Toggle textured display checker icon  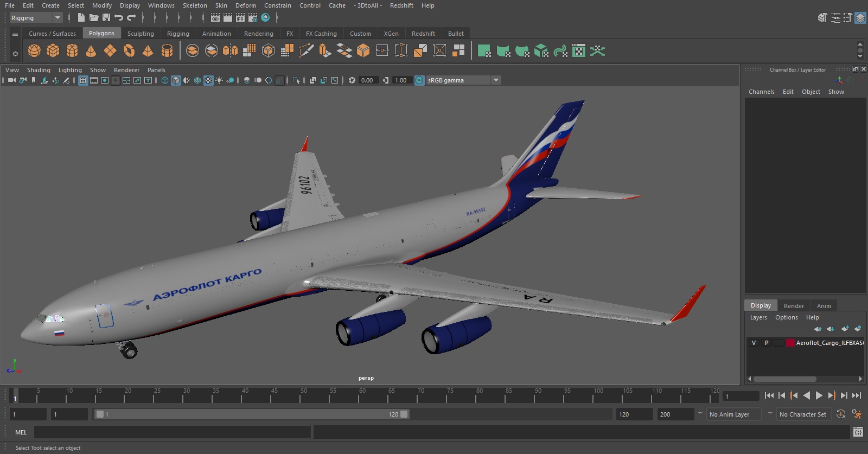(208, 80)
